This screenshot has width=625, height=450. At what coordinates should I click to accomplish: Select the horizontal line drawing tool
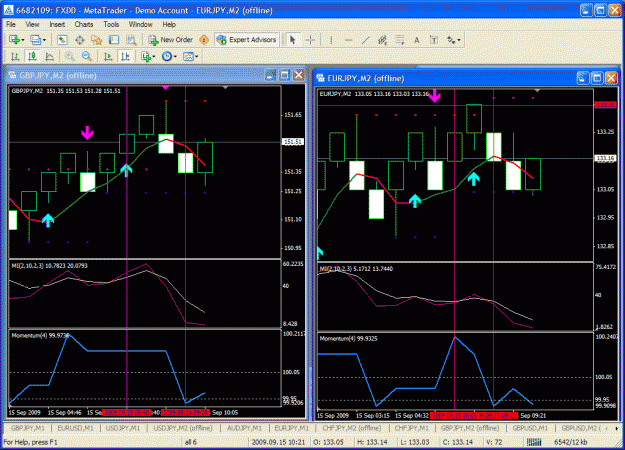tap(348, 40)
